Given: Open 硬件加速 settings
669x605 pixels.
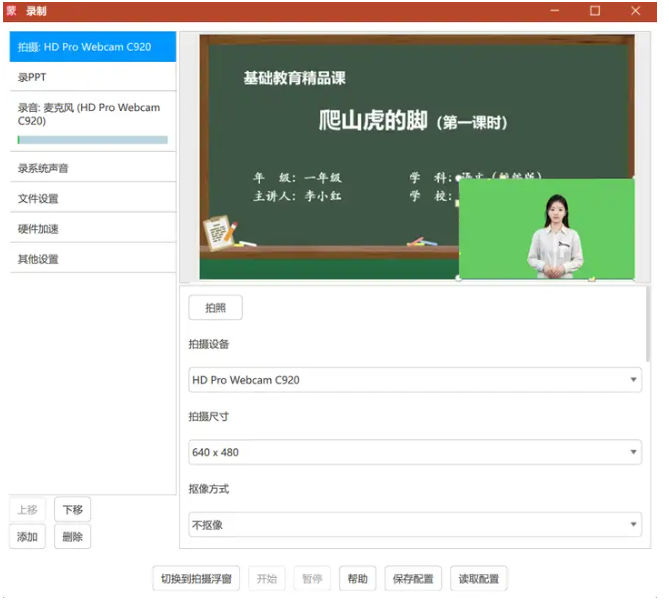Looking at the screenshot, I should click(x=93, y=228).
